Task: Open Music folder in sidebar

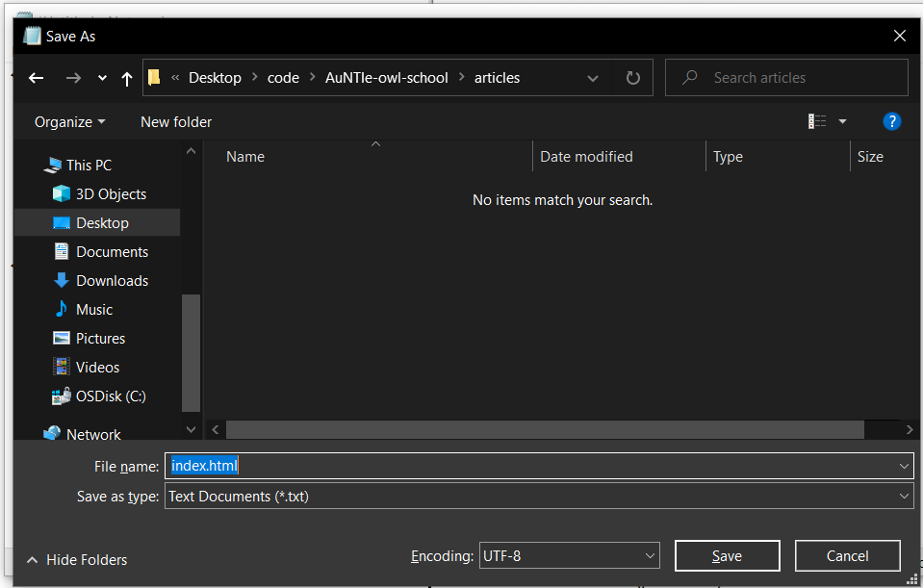Action: (94, 310)
